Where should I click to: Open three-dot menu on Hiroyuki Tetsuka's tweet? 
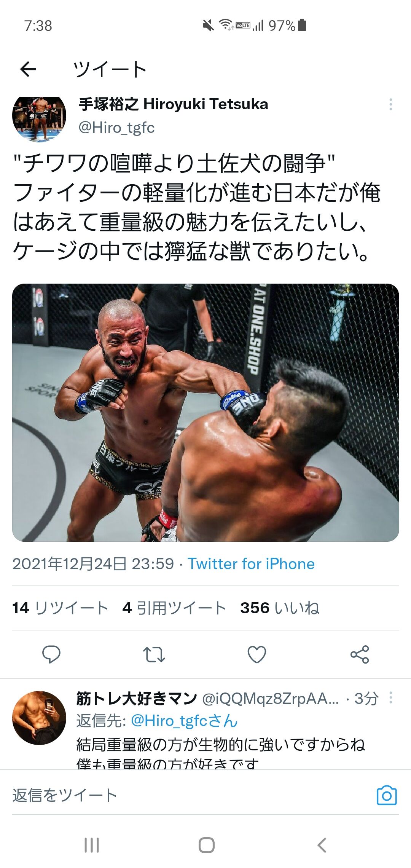click(390, 104)
